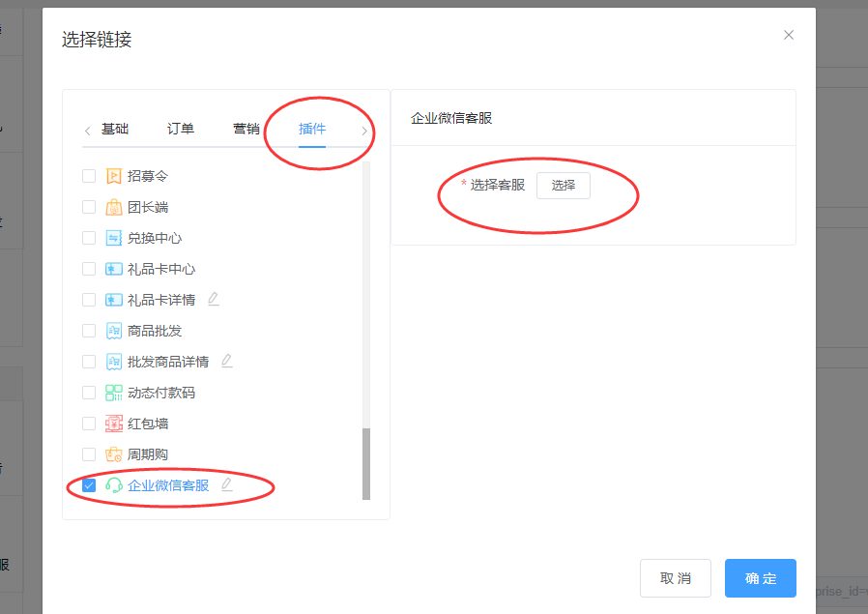Click the 礼品卡中心 card icon
The image size is (868, 614).
(x=114, y=269)
